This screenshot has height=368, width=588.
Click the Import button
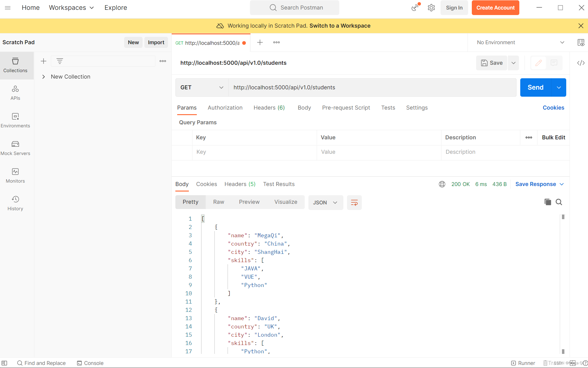pos(156,42)
